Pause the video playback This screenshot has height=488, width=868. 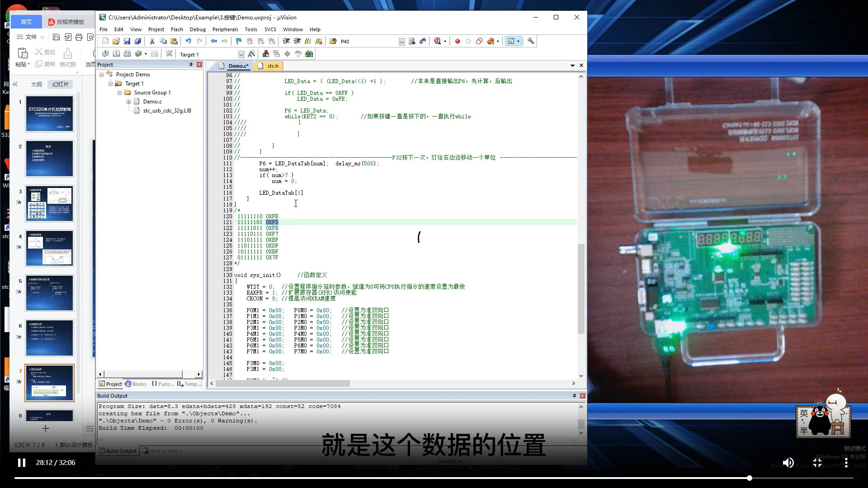[x=21, y=463]
